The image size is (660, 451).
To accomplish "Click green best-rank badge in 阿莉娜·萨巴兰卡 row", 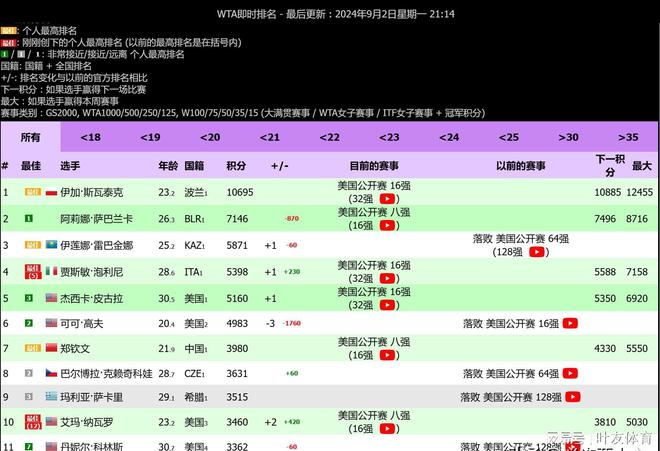I will pos(29,218).
